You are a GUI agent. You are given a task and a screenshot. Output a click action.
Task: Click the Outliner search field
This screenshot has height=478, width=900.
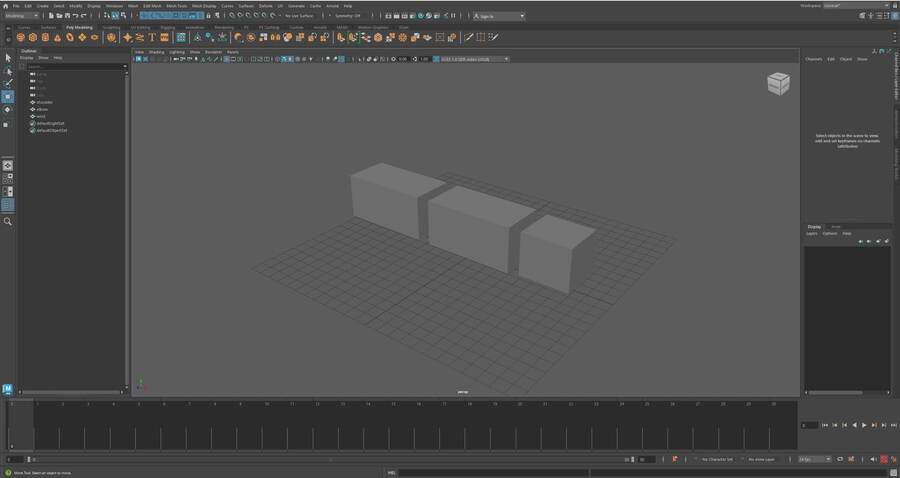(75, 66)
